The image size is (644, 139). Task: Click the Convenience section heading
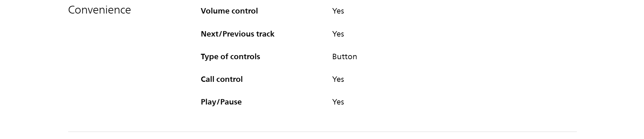[99, 10]
